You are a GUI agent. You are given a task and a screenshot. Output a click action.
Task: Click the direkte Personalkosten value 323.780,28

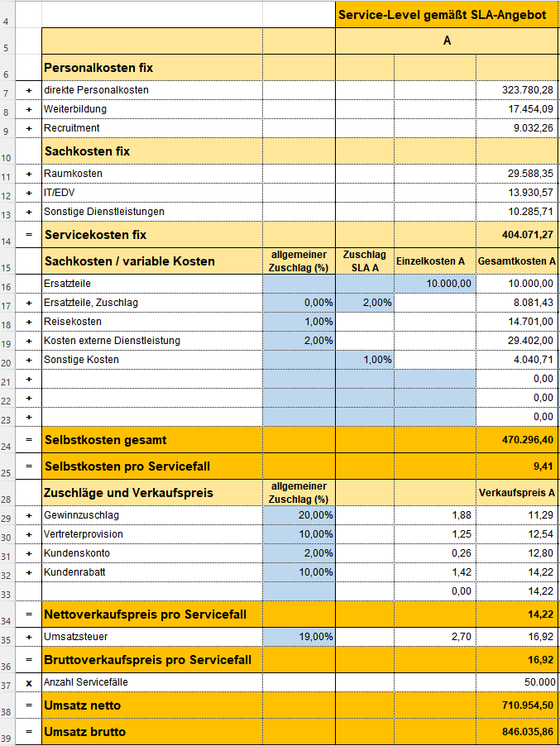coord(517,90)
